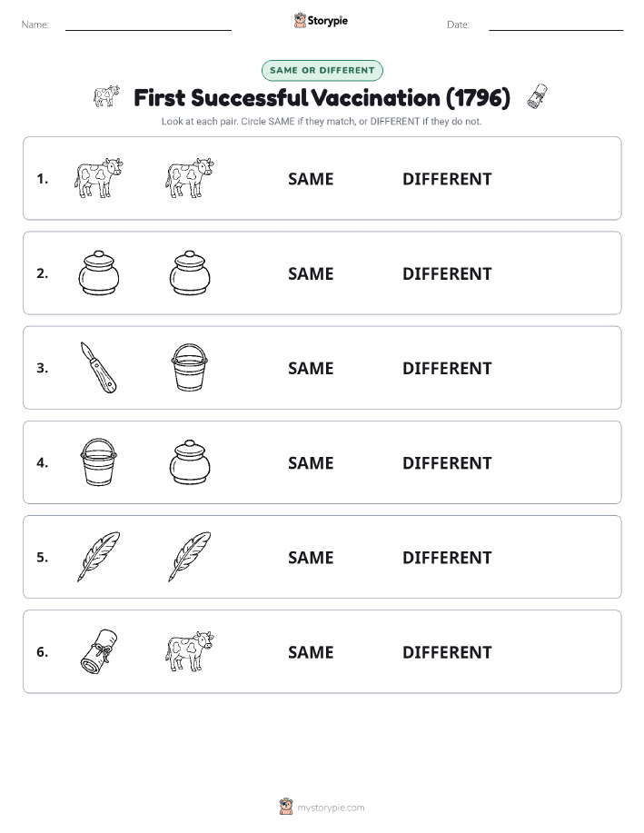Click the scroll icon right of the title

coord(537,96)
